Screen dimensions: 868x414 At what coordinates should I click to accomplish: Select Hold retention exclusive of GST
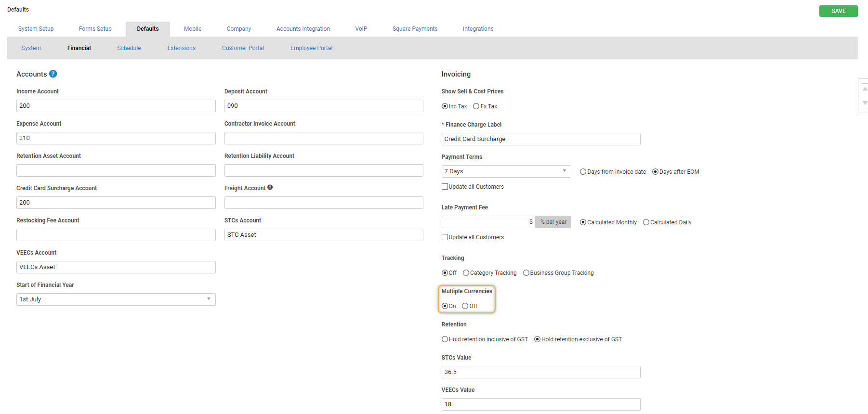pos(537,339)
